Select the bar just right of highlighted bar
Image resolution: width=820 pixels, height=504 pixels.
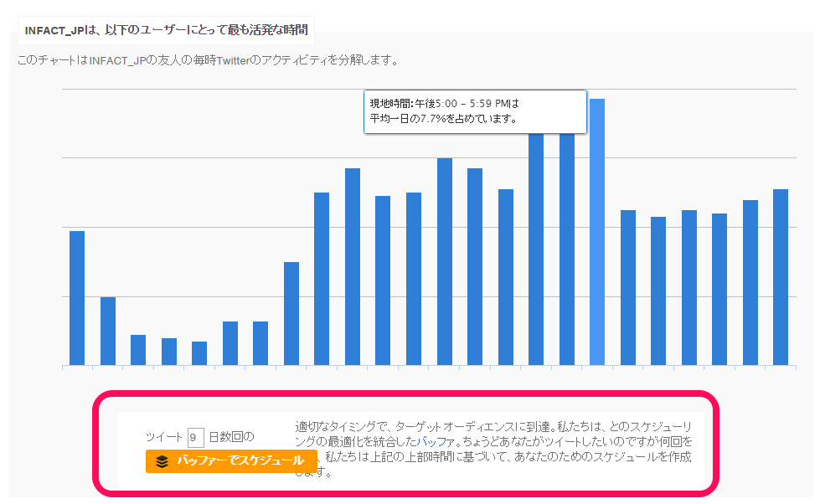(627, 287)
